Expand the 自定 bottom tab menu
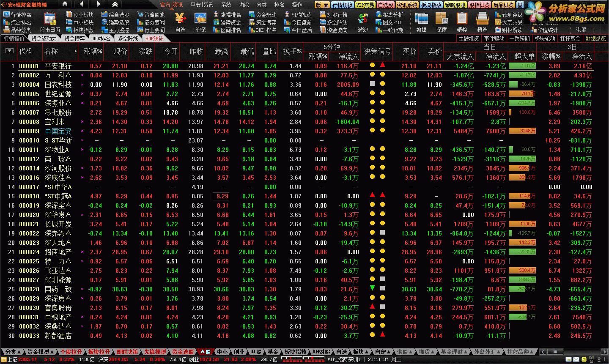 (x=382, y=352)
